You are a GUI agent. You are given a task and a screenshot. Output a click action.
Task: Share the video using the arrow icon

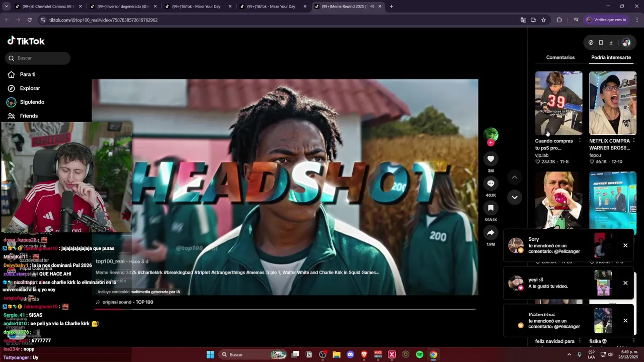click(491, 232)
